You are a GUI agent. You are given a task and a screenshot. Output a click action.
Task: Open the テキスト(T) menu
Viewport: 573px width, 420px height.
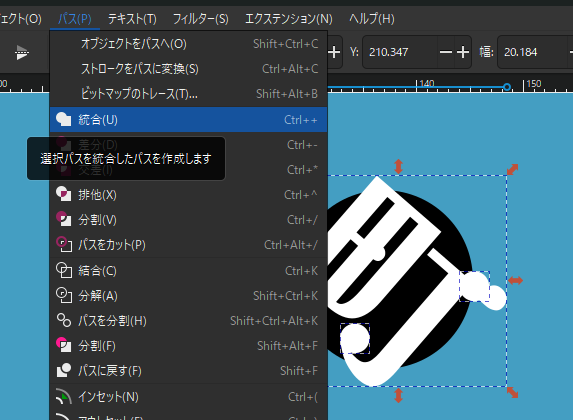(132, 18)
